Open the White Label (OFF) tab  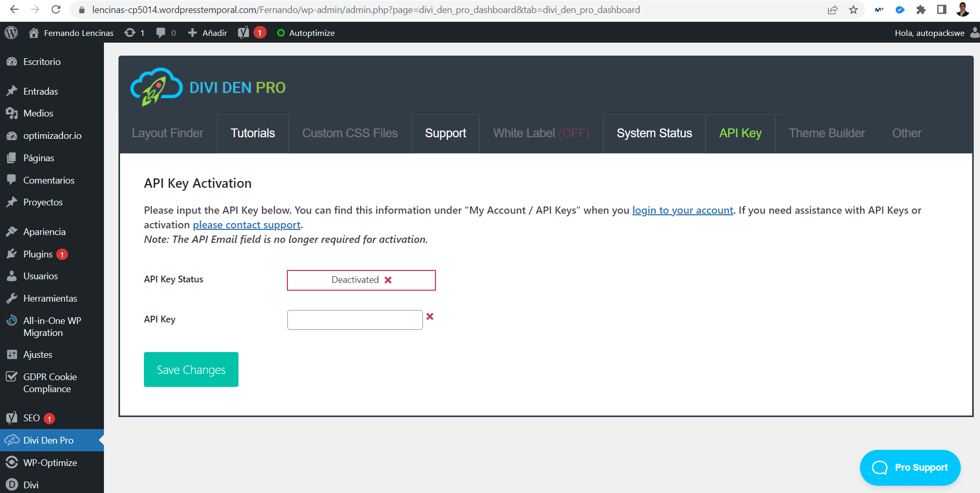click(x=541, y=134)
